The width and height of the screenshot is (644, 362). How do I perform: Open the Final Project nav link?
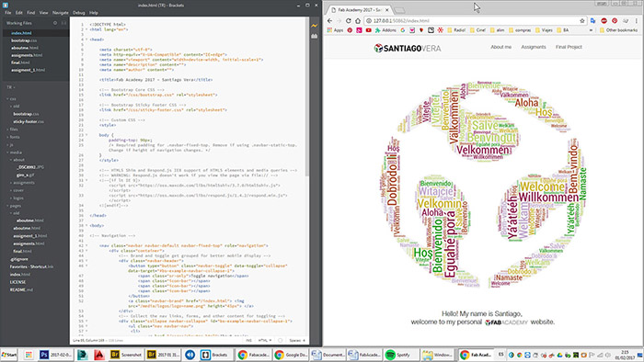pos(569,47)
